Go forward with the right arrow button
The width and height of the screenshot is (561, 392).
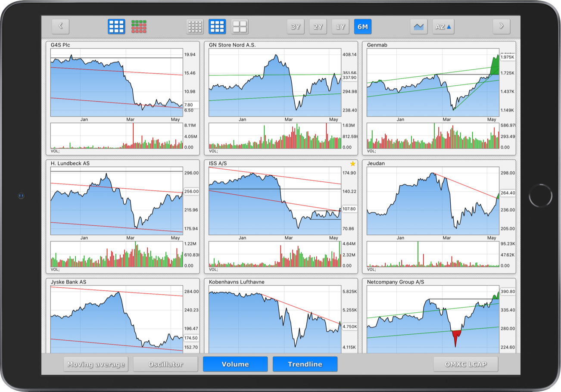[x=501, y=26]
